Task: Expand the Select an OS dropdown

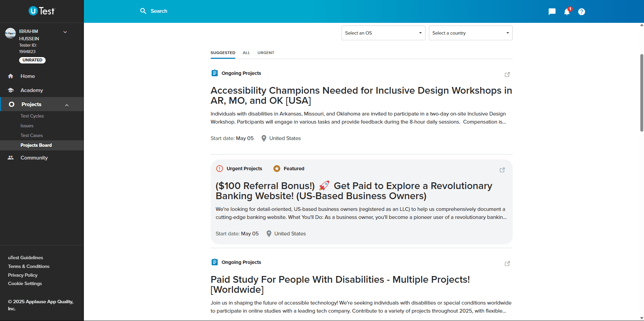Action: click(383, 33)
